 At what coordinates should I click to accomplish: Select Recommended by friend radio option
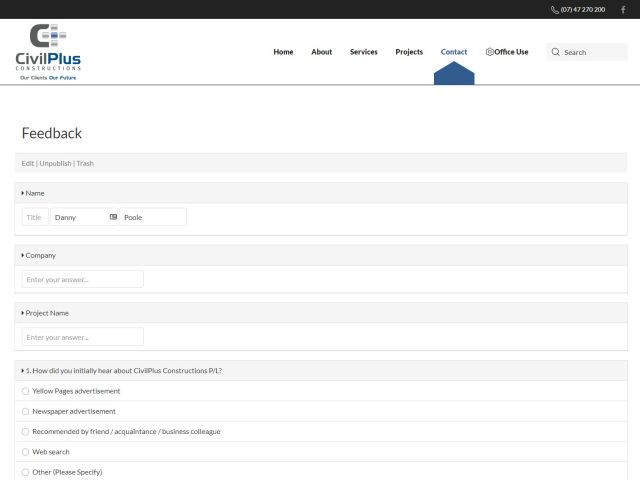25,431
